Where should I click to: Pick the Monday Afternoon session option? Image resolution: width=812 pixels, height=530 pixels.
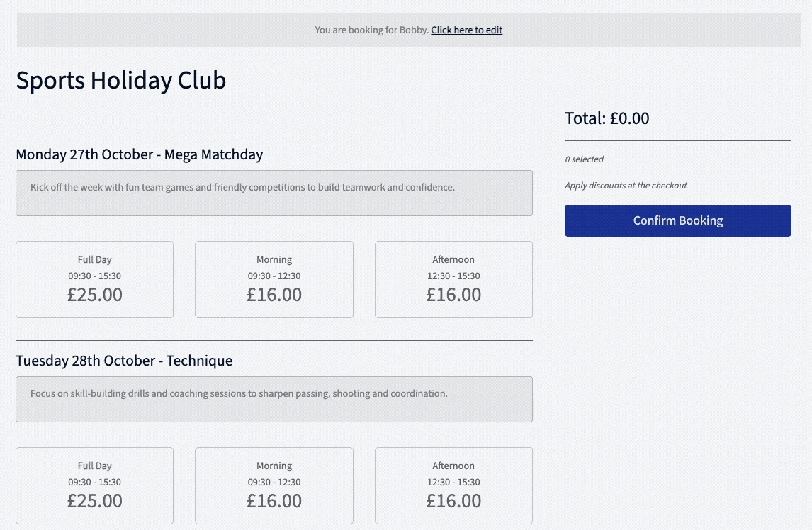click(453, 279)
